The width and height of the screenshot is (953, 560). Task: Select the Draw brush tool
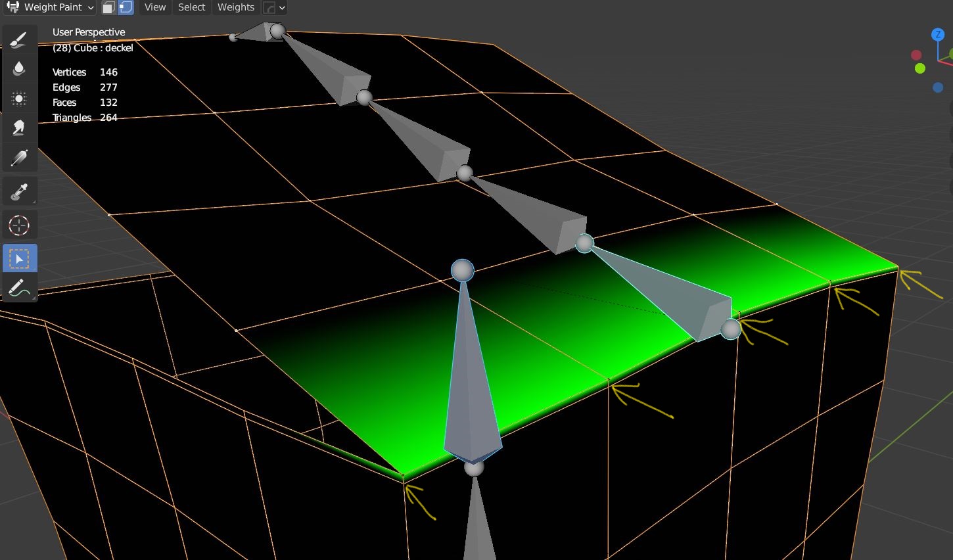pyautogui.click(x=19, y=39)
